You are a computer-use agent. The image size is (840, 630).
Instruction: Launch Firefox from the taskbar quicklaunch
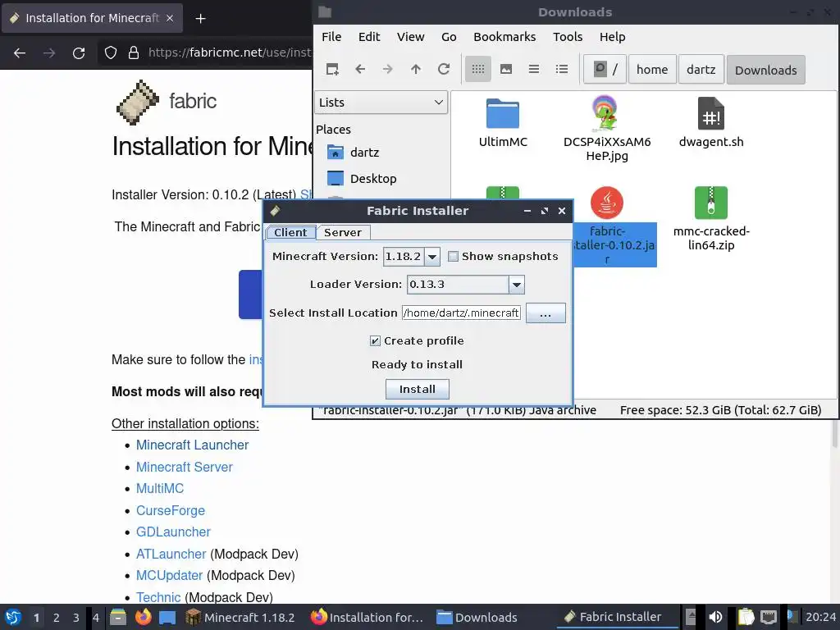143,617
